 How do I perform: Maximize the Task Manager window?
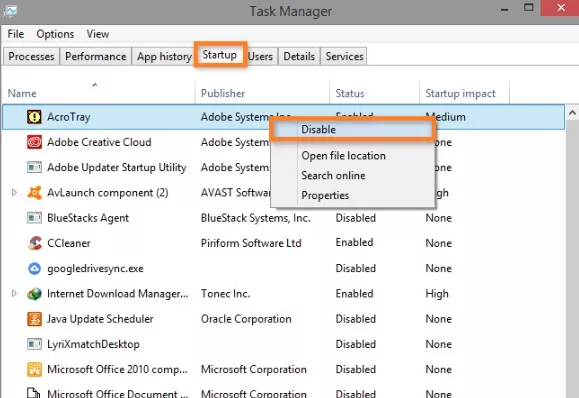529,7
